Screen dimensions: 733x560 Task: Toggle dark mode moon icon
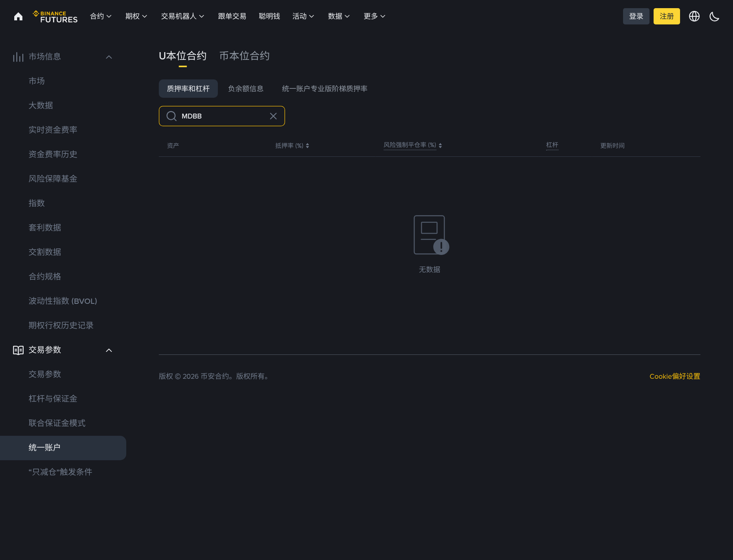click(714, 16)
